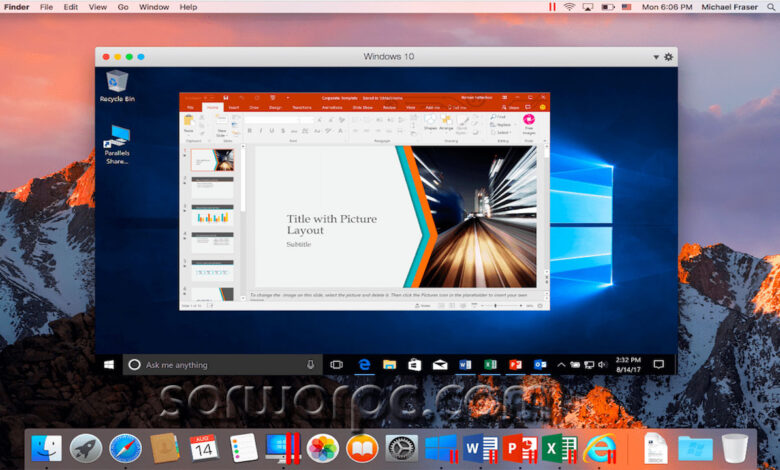The image size is (780, 470).
Task: Select slide 5 thumbnail in slide panel
Action: (x=212, y=270)
